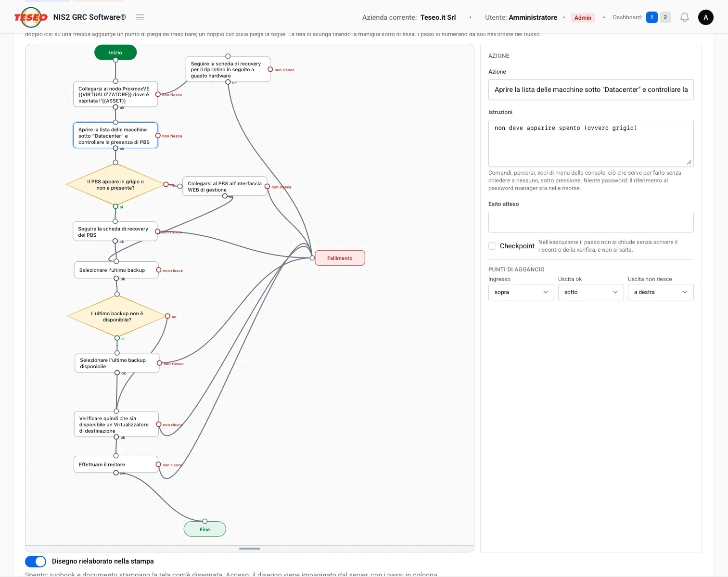Select the Collegarsi al PBS all'interfaccia WEB step
728x577 pixels.
click(x=225, y=186)
